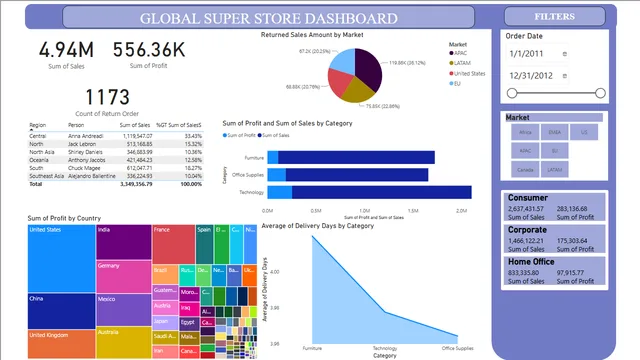
Task: Click the 556.36K Sum of Profit card
Action: [149, 55]
